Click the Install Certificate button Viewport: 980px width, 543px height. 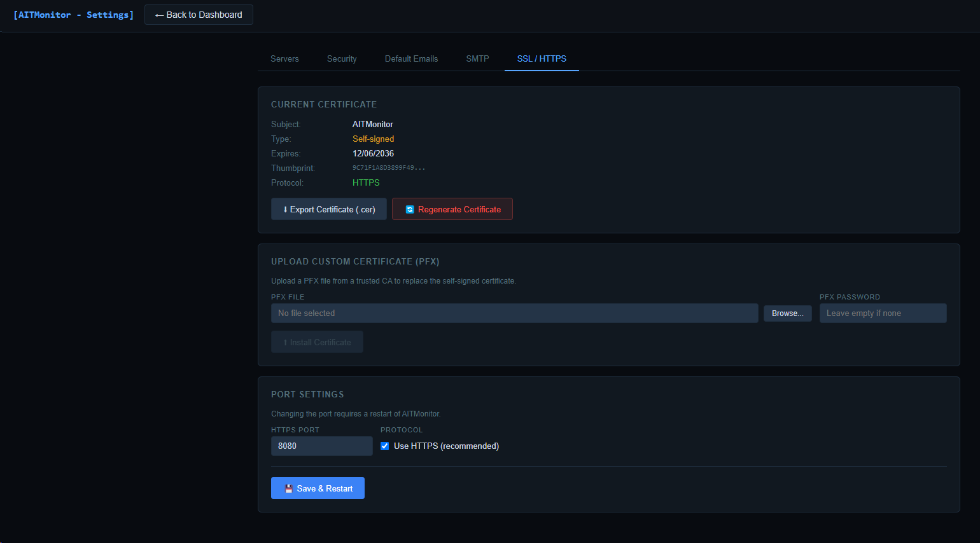click(317, 342)
